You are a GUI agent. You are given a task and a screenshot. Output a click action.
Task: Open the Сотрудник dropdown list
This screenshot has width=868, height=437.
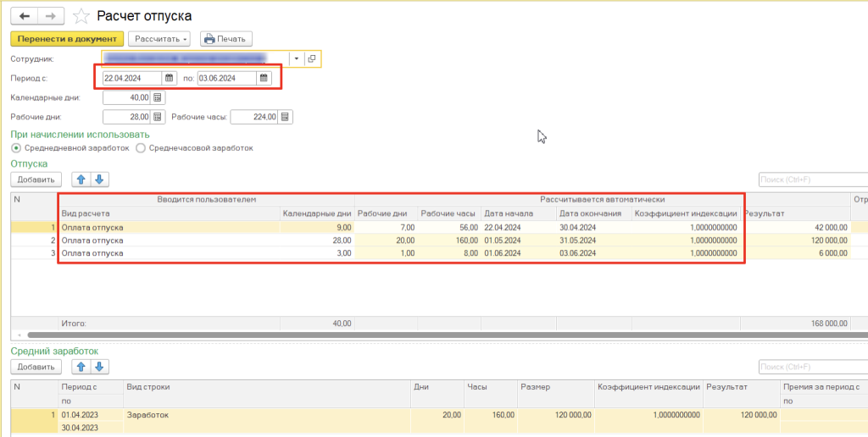pyautogui.click(x=297, y=58)
